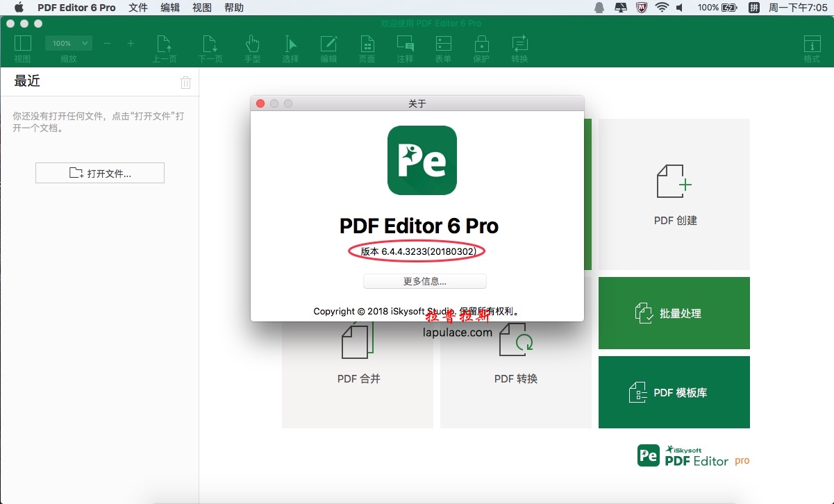834x504 pixels.
Task: Click the zoom out minus button
Action: (107, 44)
